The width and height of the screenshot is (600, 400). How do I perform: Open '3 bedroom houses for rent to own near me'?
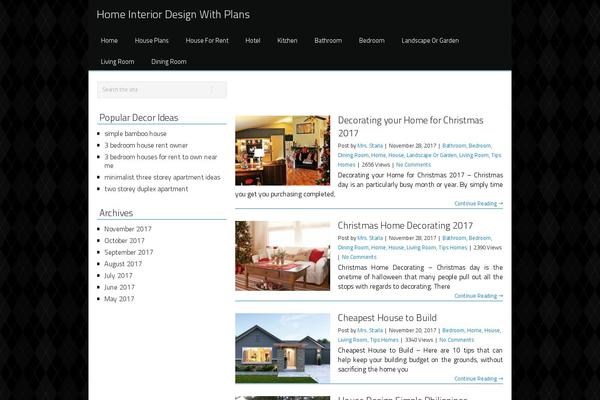[x=161, y=161]
